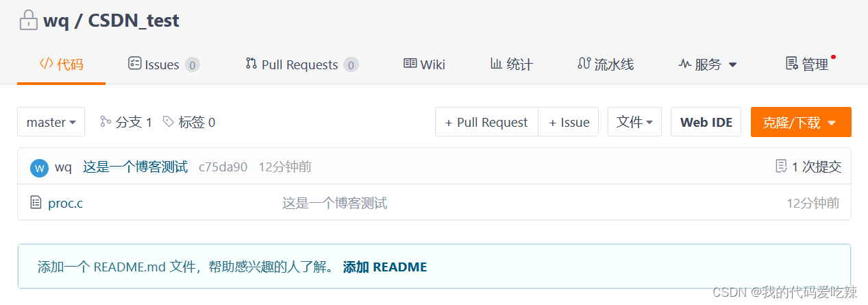The height and width of the screenshot is (305, 868).
Task: Launch the Web IDE
Action: [x=706, y=122]
